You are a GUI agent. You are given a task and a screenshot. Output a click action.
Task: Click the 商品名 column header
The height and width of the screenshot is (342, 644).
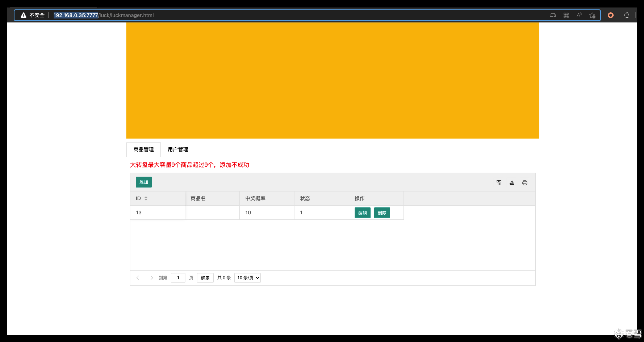[x=212, y=198]
